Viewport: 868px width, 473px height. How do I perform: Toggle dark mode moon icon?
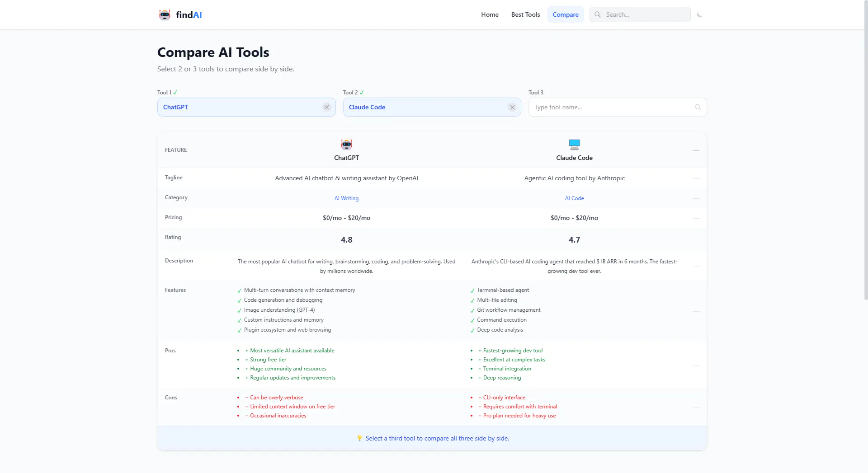[x=699, y=15]
